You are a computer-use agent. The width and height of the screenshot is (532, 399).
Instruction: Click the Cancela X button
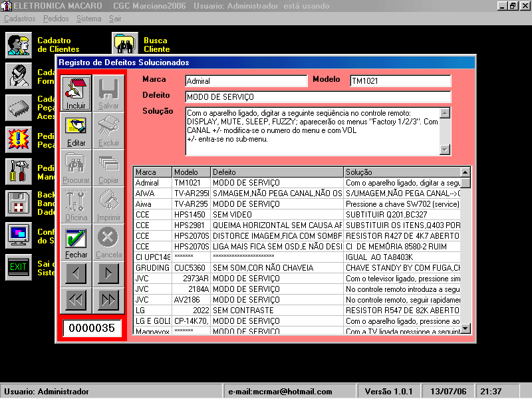(x=108, y=242)
